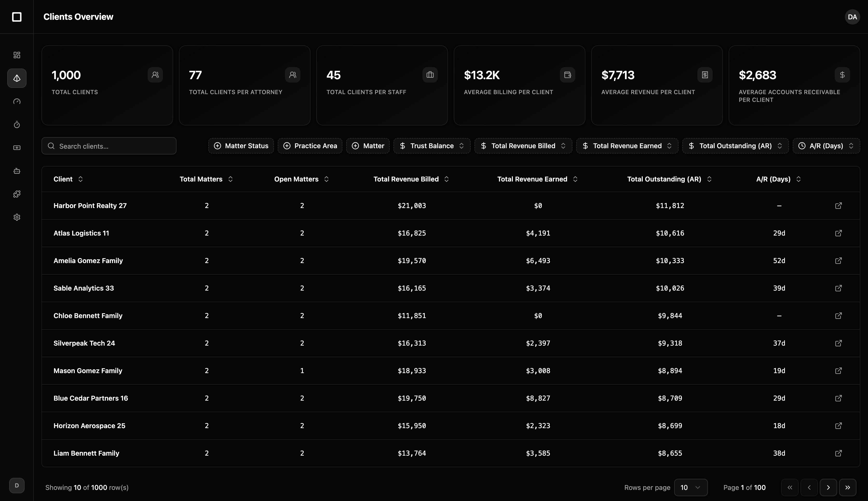Open the settings gear in sidebar
Screen dimensions: 868x501
[x=16, y=217]
